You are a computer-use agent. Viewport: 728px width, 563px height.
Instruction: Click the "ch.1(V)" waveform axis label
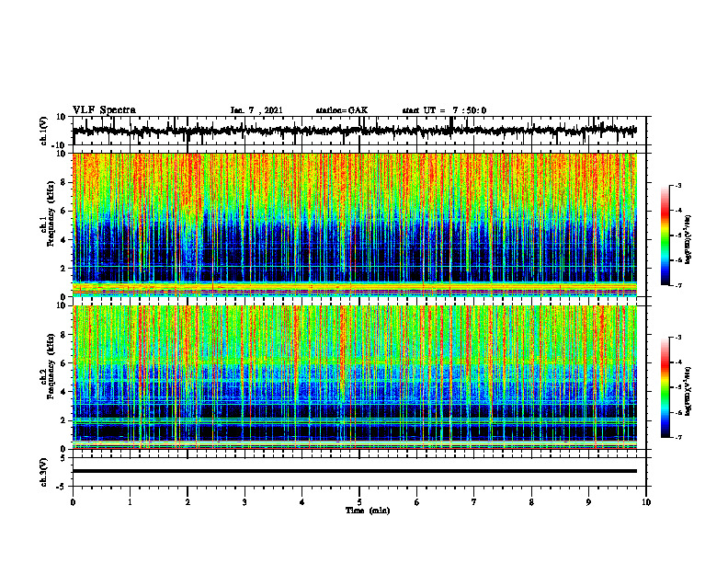[x=43, y=131]
